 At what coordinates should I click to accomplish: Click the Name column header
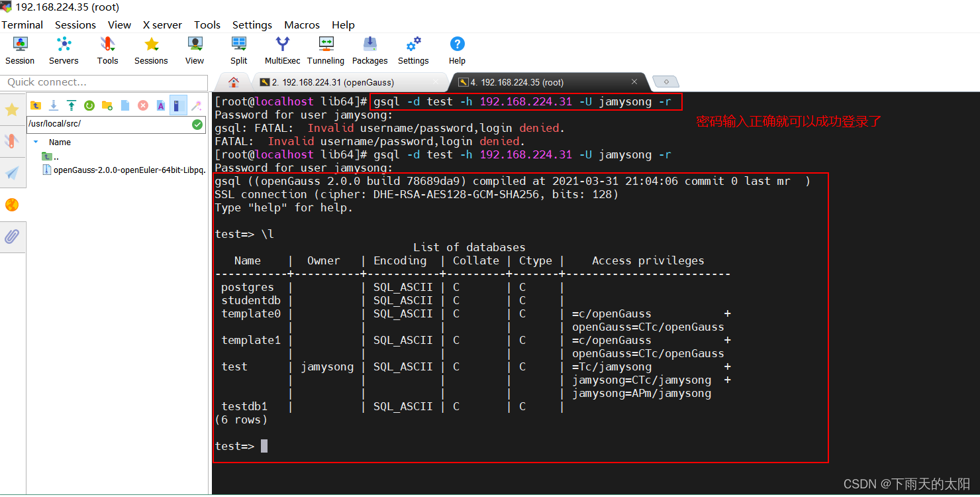pos(60,142)
